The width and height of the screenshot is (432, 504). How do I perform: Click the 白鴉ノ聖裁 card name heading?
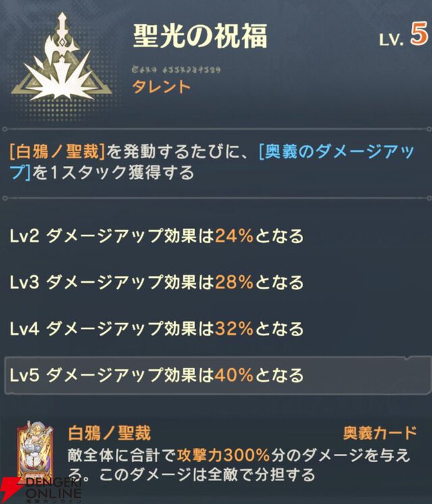(x=109, y=433)
